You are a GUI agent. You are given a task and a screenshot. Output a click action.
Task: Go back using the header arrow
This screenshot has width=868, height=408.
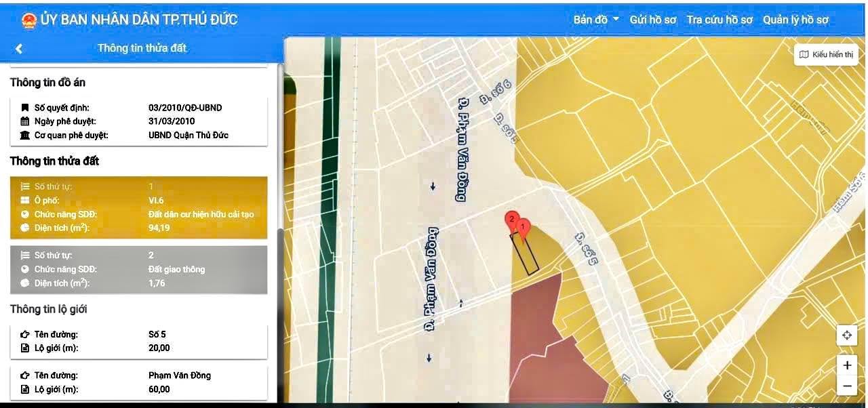[19, 49]
